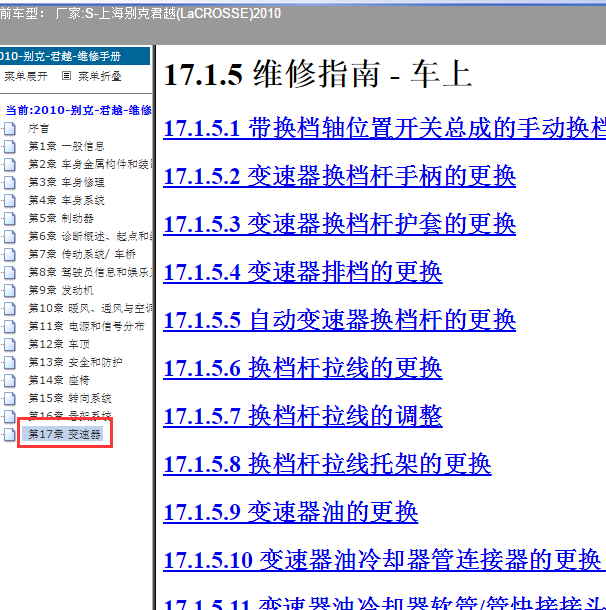Click the page icon beside 第7章 传动系统/车桥
Screen dimensions: 606x610
point(10,254)
